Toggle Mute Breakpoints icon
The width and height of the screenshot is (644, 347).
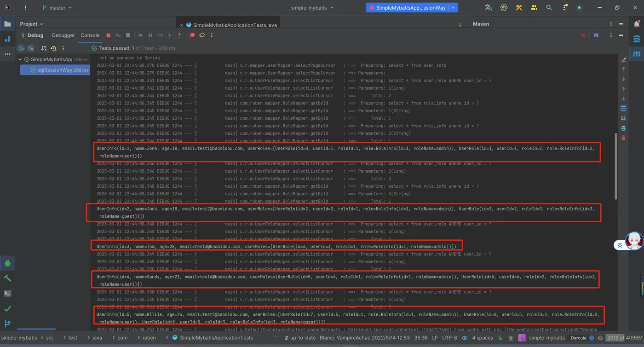(x=202, y=35)
